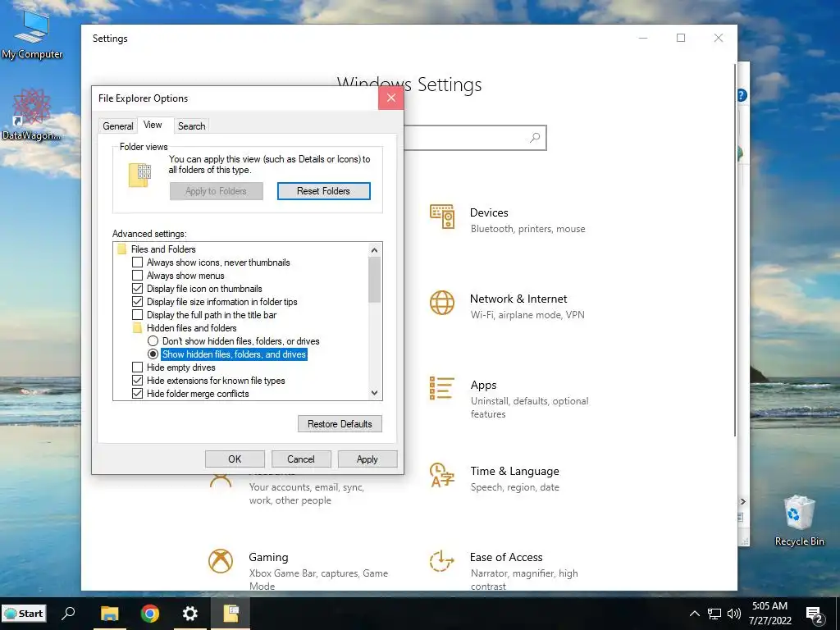This screenshot has width=840, height=630.
Task: Click the volume speaker tray icon
Action: 734,614
